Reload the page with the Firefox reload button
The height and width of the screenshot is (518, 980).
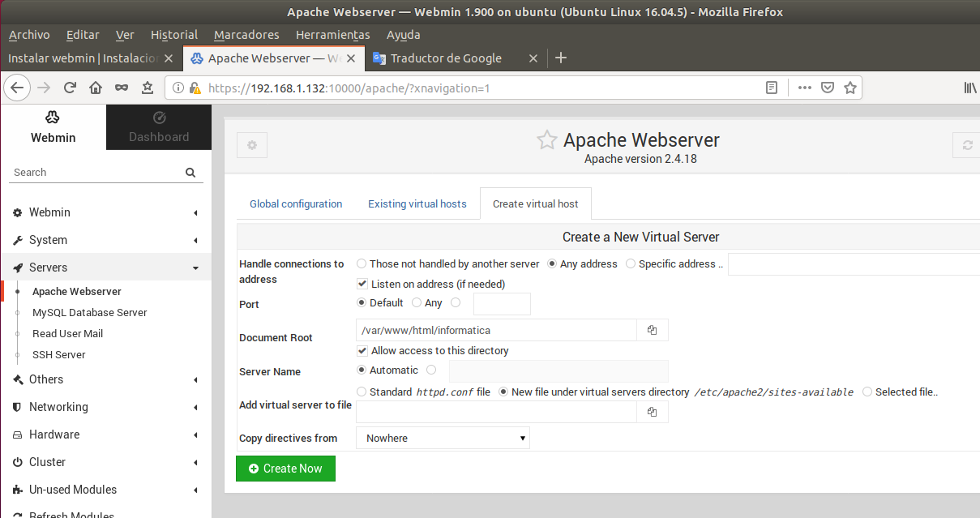70,88
